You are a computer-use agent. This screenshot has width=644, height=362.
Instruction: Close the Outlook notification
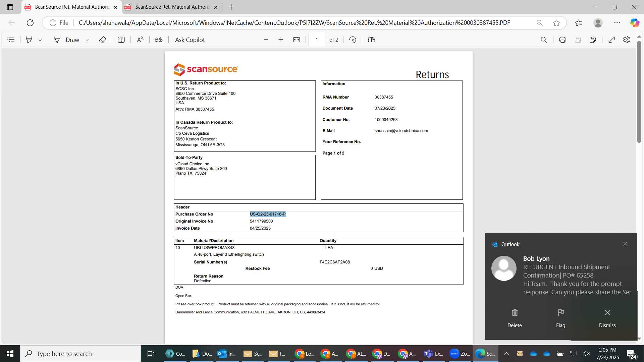(625, 244)
